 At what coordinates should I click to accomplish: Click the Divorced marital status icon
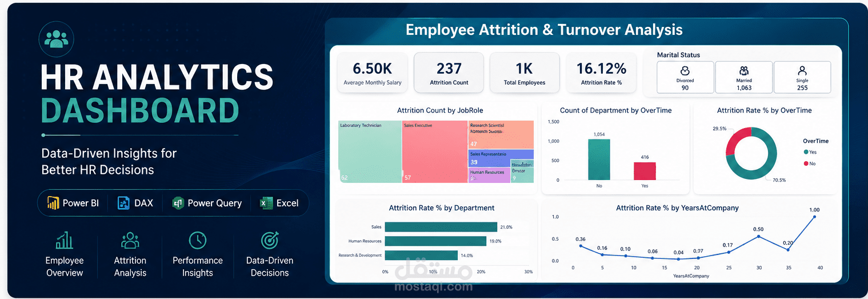tap(685, 71)
